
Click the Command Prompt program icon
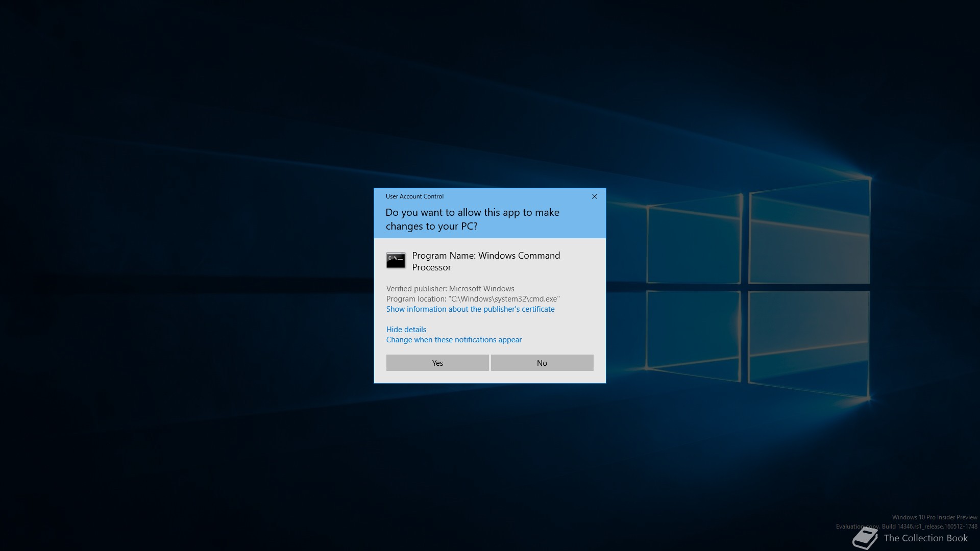pos(396,260)
